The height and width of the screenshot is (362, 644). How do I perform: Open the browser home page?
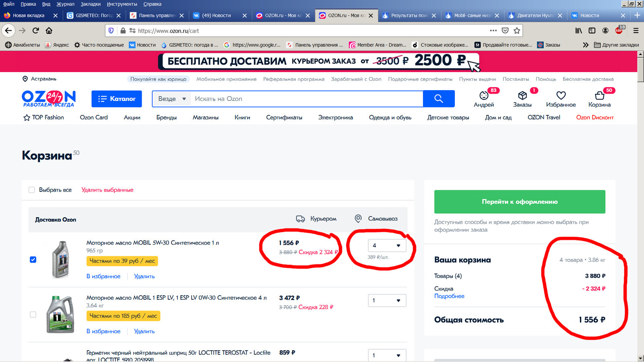tap(49, 31)
